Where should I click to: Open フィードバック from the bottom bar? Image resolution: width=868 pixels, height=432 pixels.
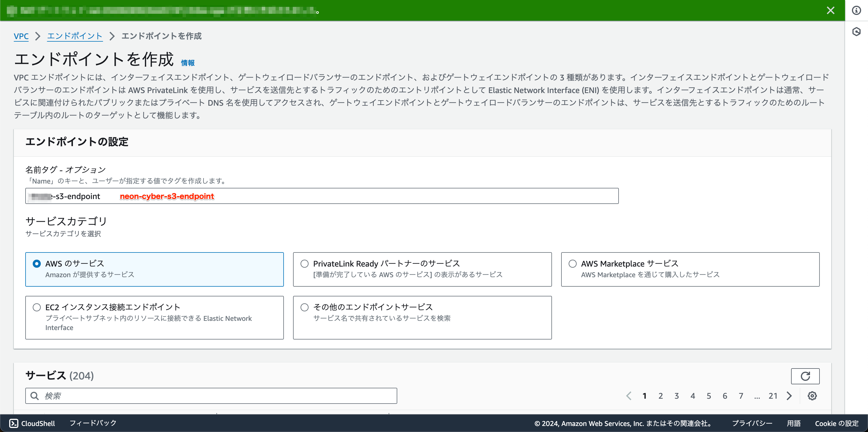(x=93, y=423)
